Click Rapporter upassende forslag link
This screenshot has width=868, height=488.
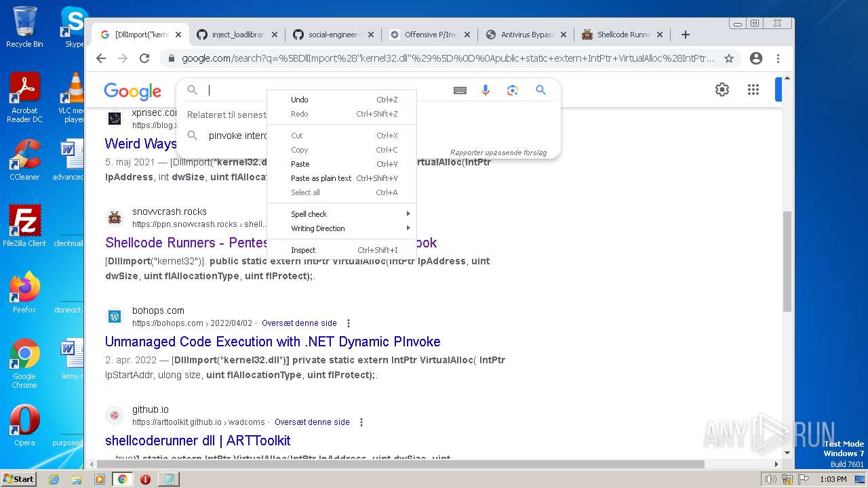pyautogui.click(x=498, y=152)
